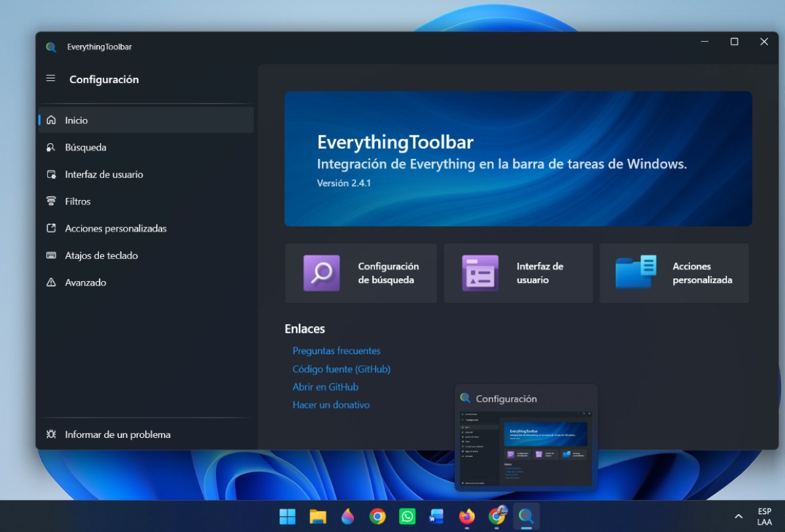The width and height of the screenshot is (785, 532).
Task: Open the colorful droplet app in taskbar
Action: click(x=347, y=516)
